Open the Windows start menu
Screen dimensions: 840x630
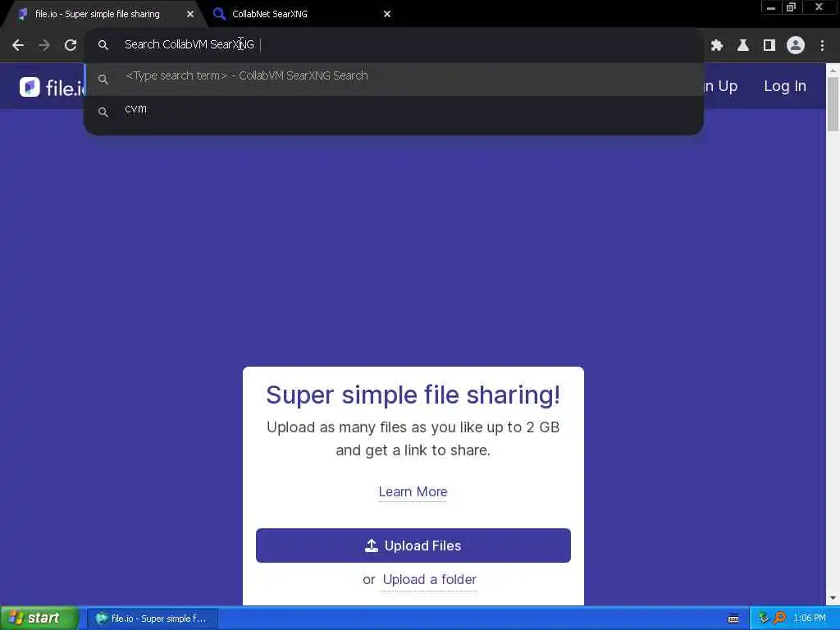pyautogui.click(x=39, y=618)
